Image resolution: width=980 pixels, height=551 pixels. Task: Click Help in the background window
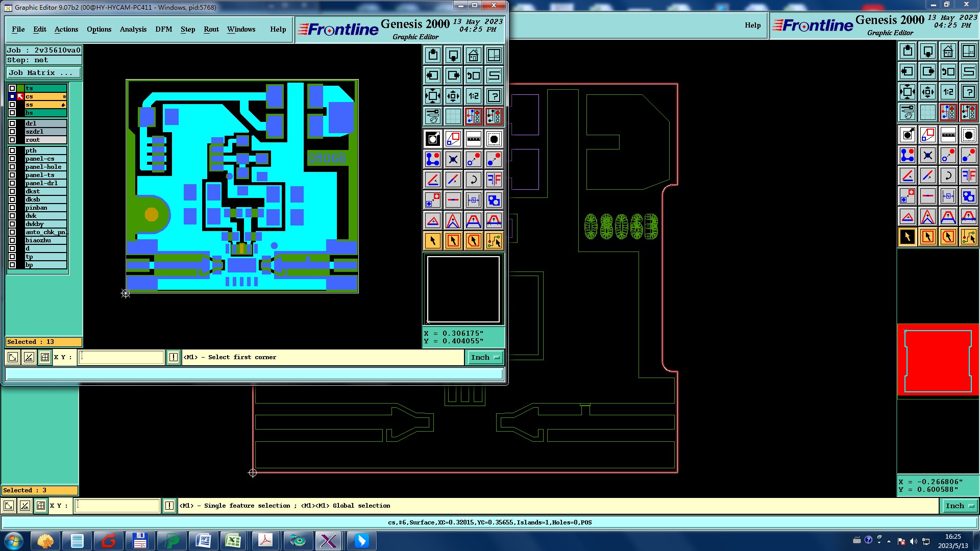752,25
